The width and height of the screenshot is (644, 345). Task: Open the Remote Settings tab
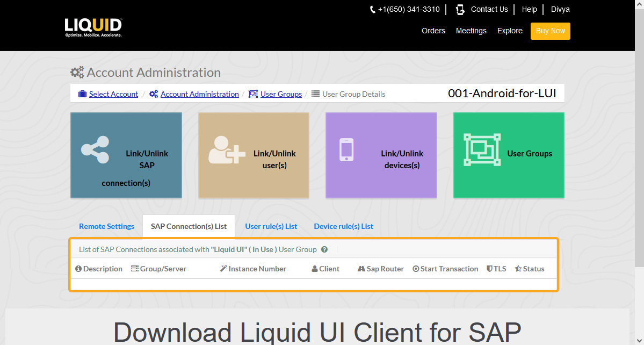[x=106, y=226]
